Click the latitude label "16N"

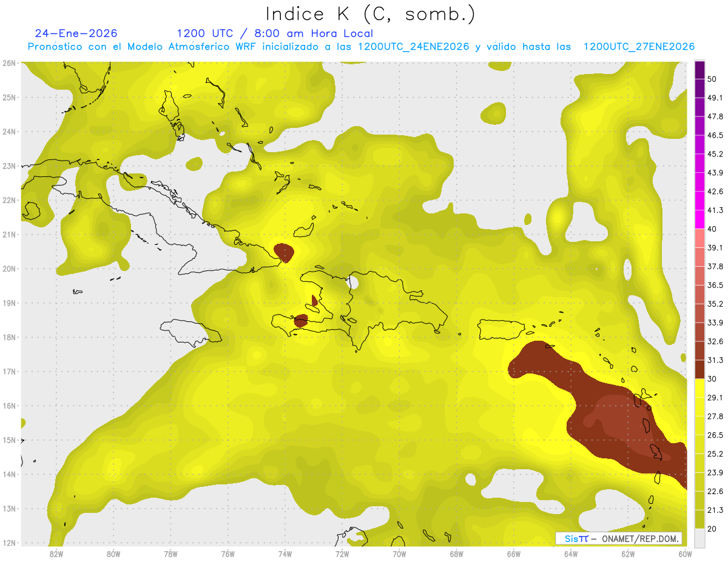point(8,405)
